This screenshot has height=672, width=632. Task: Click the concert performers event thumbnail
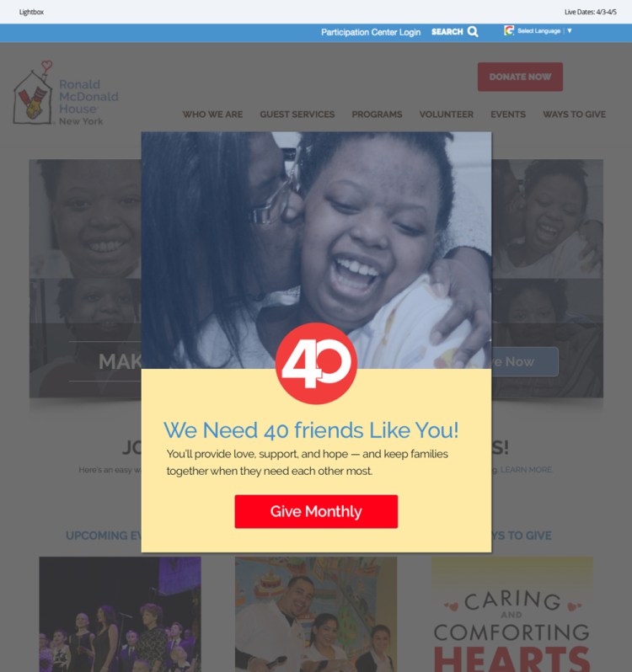point(120,614)
